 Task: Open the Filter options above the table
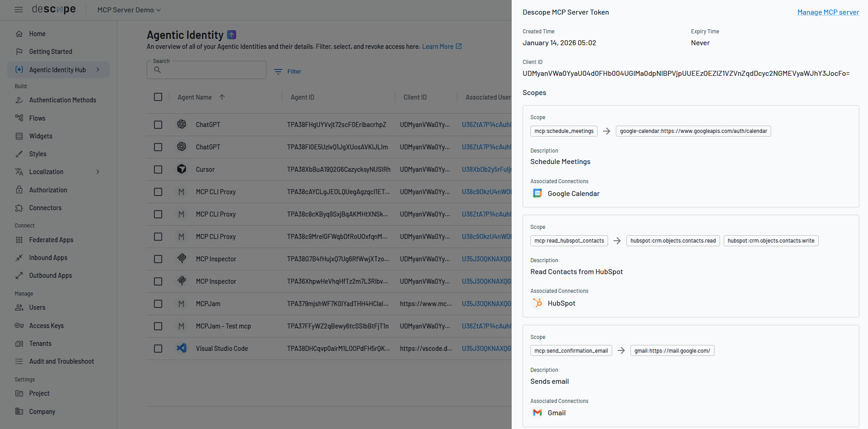(288, 71)
